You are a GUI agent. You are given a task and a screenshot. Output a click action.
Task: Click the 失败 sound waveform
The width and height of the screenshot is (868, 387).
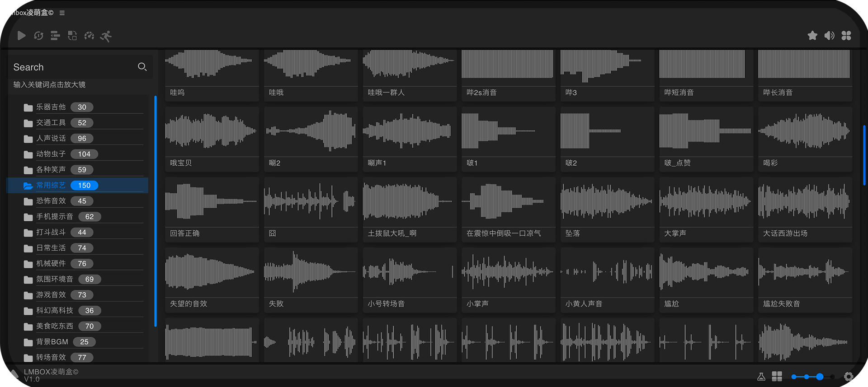pyautogui.click(x=311, y=272)
